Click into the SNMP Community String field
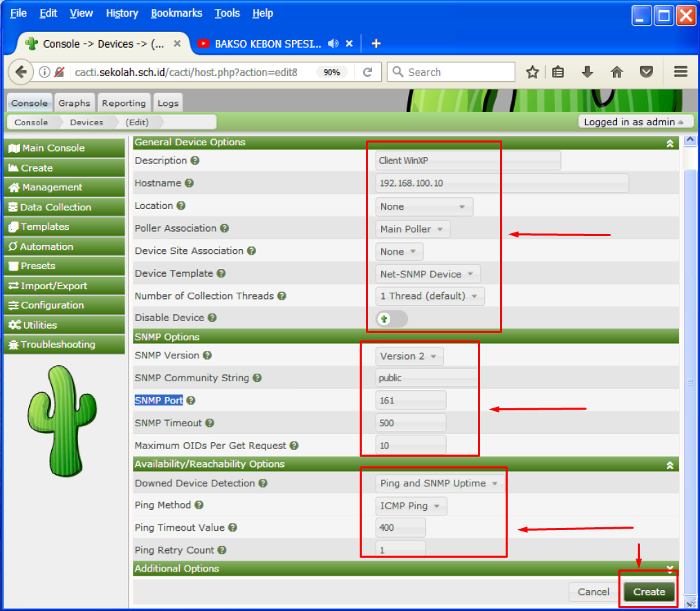 427,379
